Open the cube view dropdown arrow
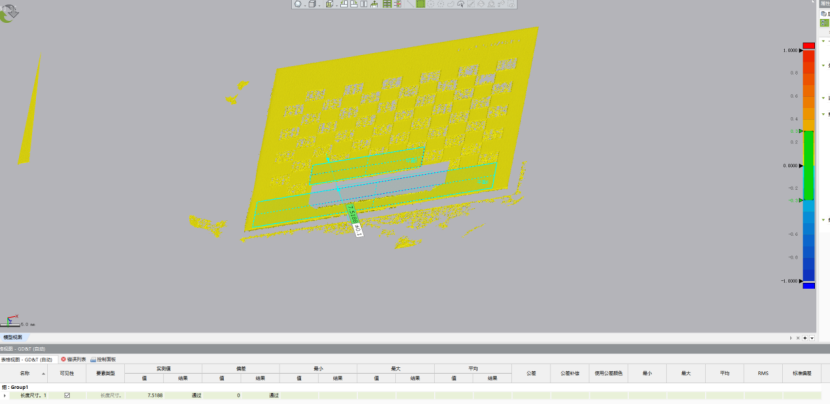The height and width of the screenshot is (404, 831). 319,5
